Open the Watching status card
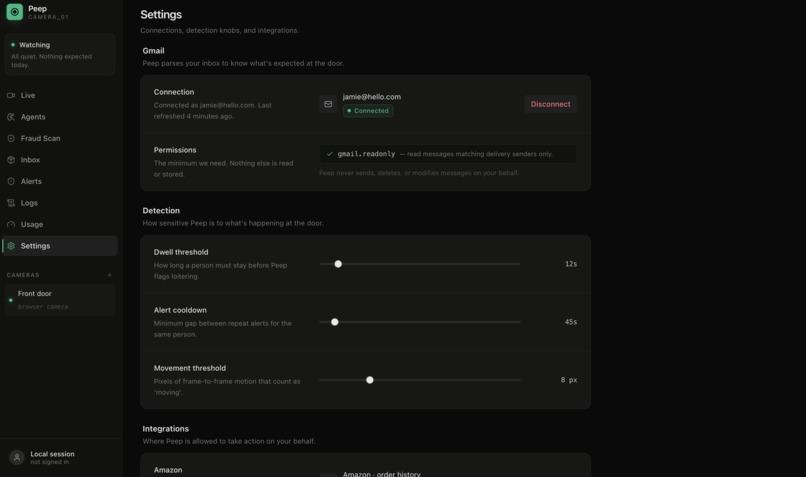Image resolution: width=806 pixels, height=477 pixels. click(x=60, y=54)
